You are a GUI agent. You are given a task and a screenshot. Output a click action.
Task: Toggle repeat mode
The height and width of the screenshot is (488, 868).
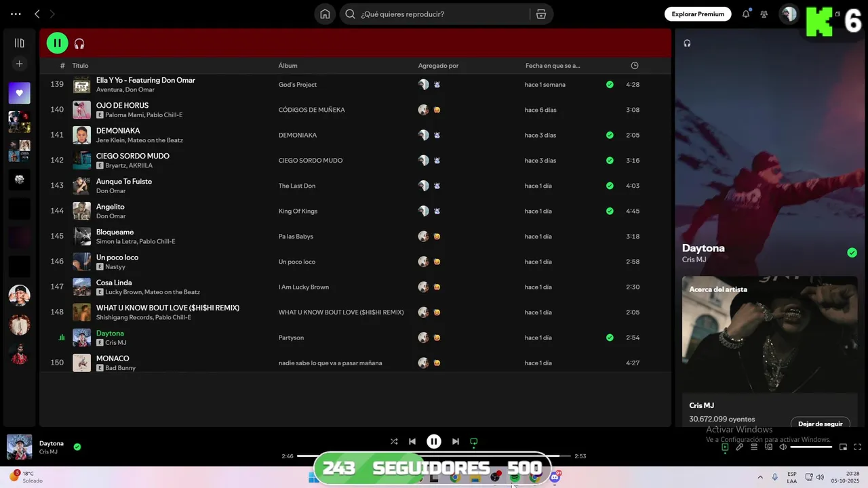click(474, 441)
